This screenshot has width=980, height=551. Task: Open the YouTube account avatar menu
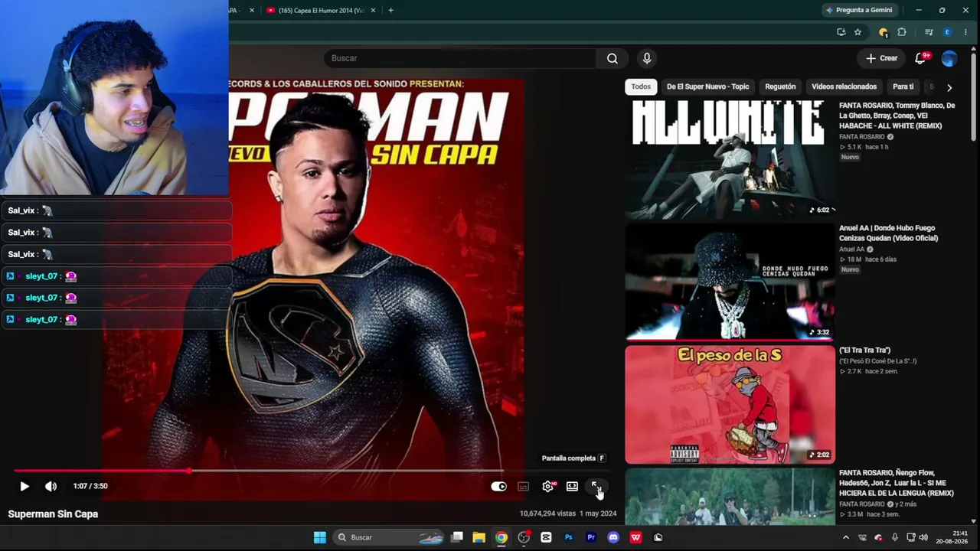(x=949, y=58)
